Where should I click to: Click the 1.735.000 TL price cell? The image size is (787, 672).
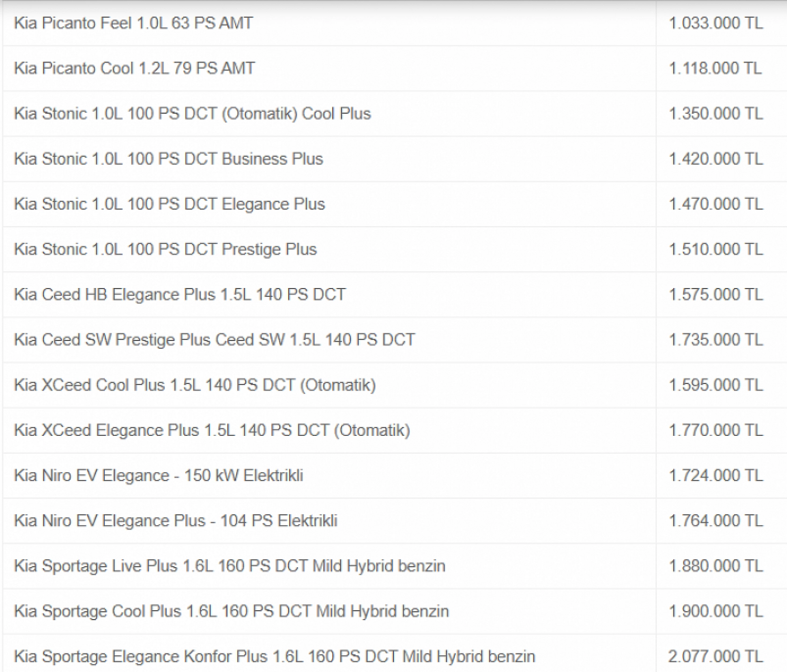pos(715,340)
